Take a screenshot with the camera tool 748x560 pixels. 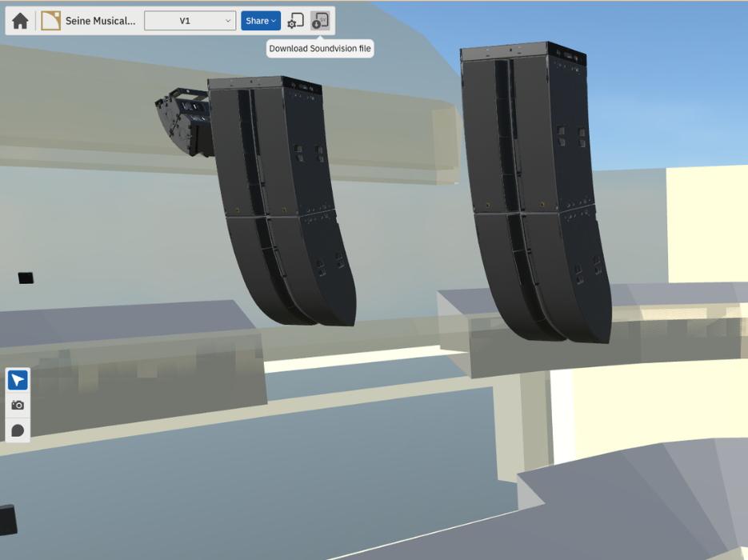18,405
